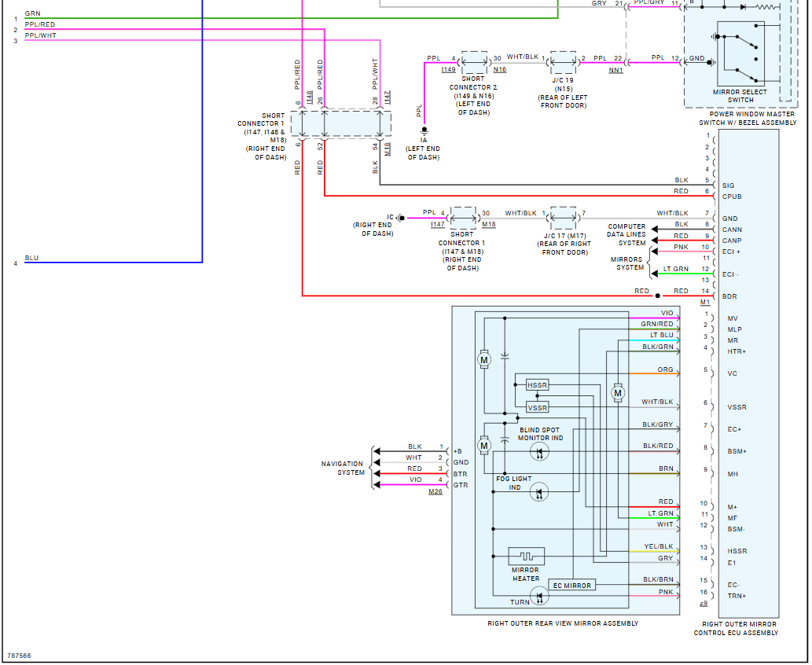Select the Navigation System label

342,468
